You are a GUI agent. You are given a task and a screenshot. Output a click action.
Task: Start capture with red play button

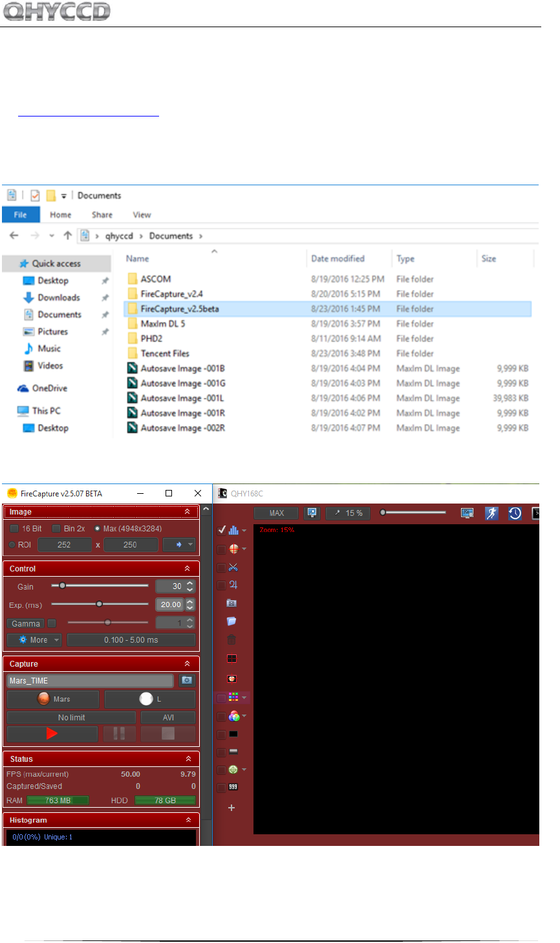pyautogui.click(x=52, y=733)
